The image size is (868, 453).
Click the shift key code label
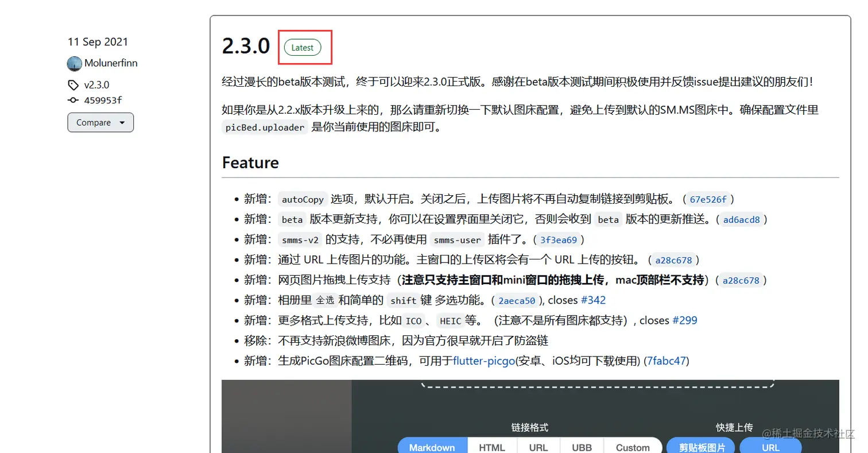(403, 300)
